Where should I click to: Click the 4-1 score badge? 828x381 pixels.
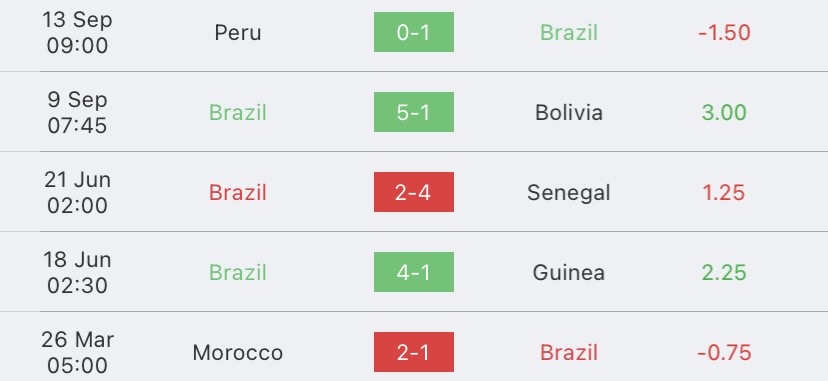413,272
